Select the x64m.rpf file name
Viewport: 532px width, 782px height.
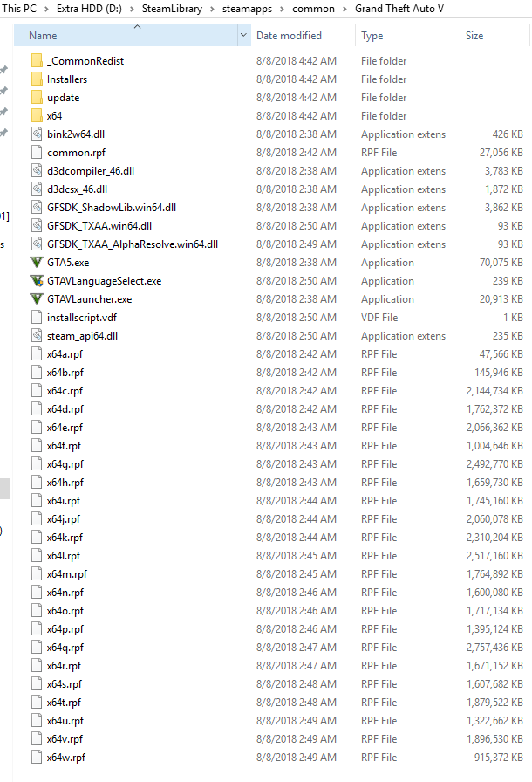point(67,574)
